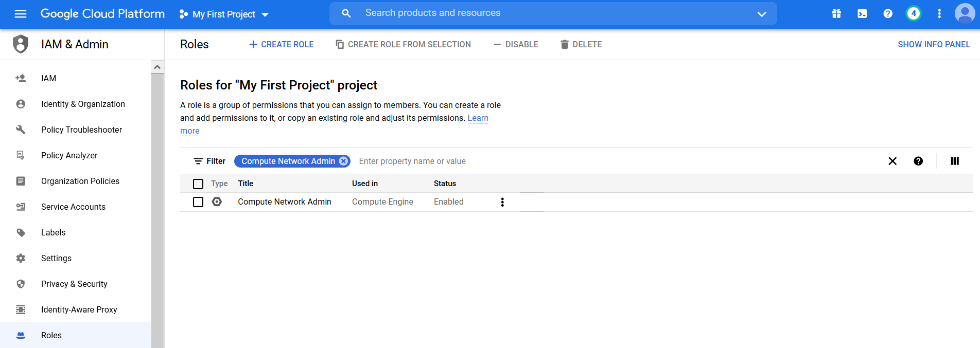Open notifications badge showing 4
The width and height of the screenshot is (980, 348).
914,14
